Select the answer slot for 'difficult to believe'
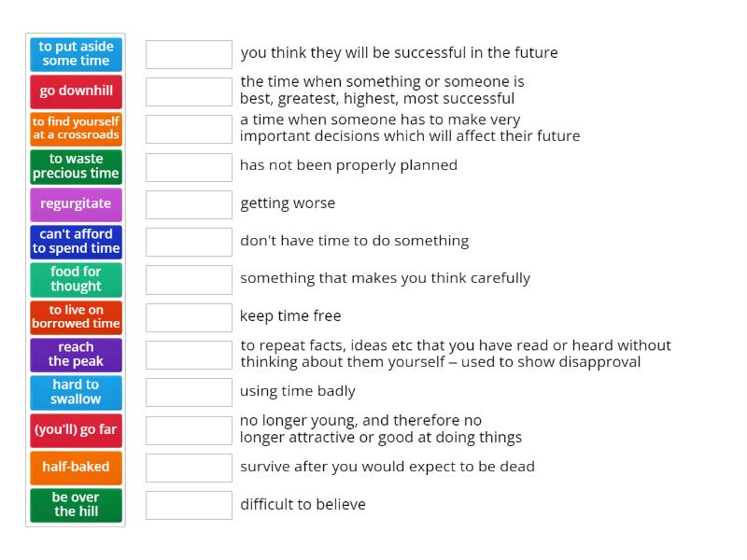This screenshot has height=560, width=747. pyautogui.click(x=189, y=505)
